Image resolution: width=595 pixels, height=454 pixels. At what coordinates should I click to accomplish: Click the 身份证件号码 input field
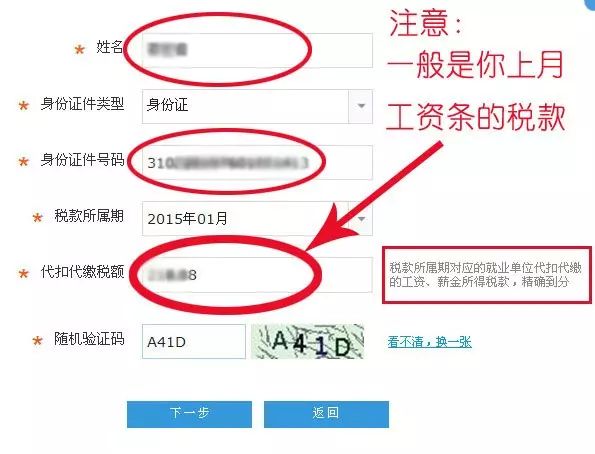pos(257,162)
